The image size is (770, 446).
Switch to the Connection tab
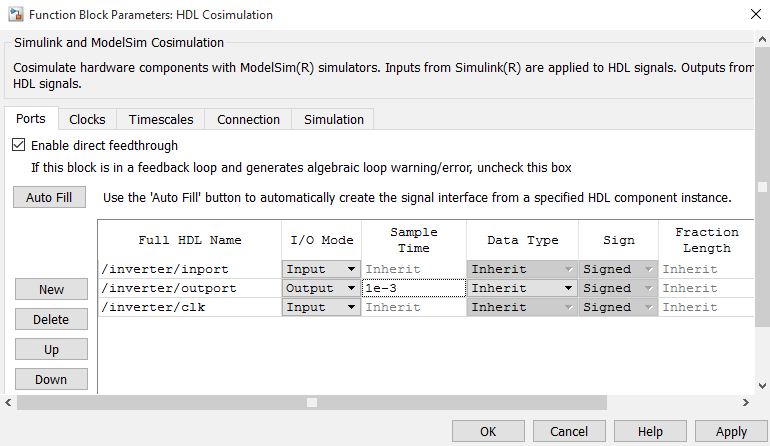tap(248, 119)
